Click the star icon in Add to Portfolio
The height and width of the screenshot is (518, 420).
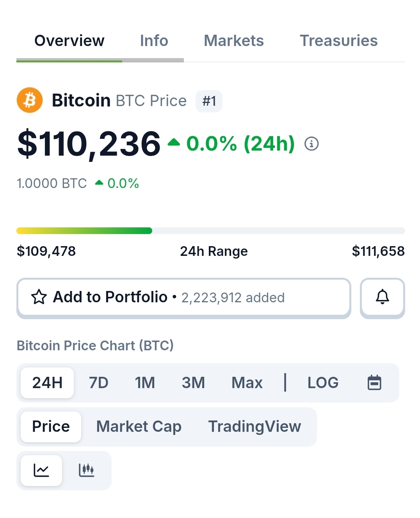click(39, 297)
